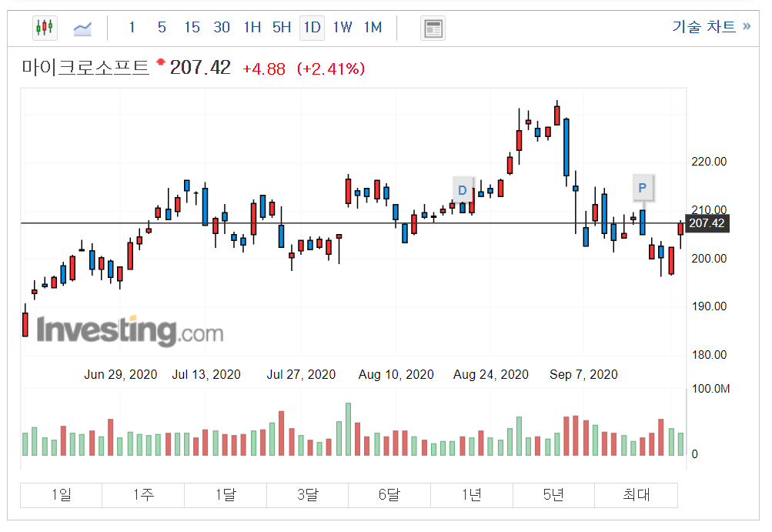772x532 pixels.
Task: Select the 15 minute interval
Action: pyautogui.click(x=192, y=27)
